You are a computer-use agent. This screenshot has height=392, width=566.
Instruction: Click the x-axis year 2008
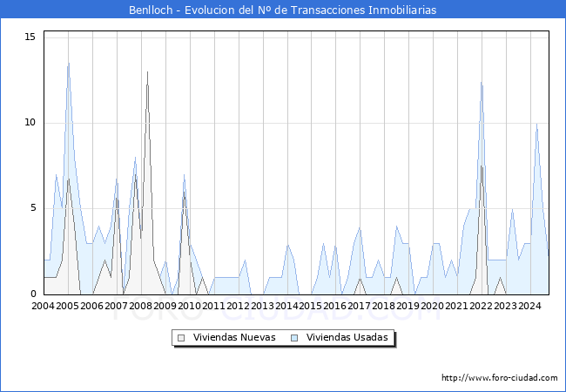click(140, 306)
